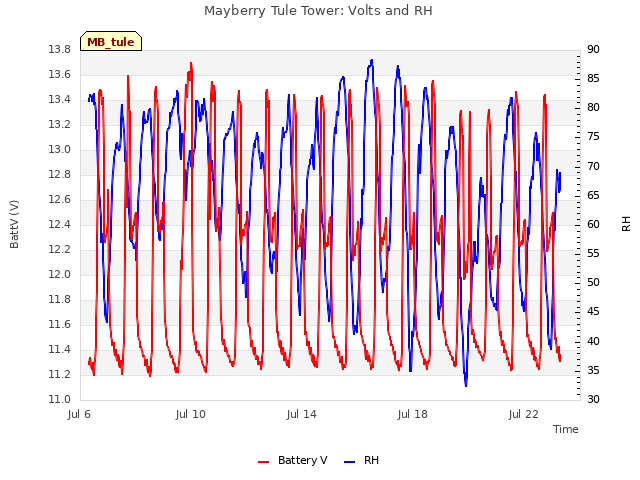Click the 90 right axis value
Screen dimensions: 640x480
[593, 49]
